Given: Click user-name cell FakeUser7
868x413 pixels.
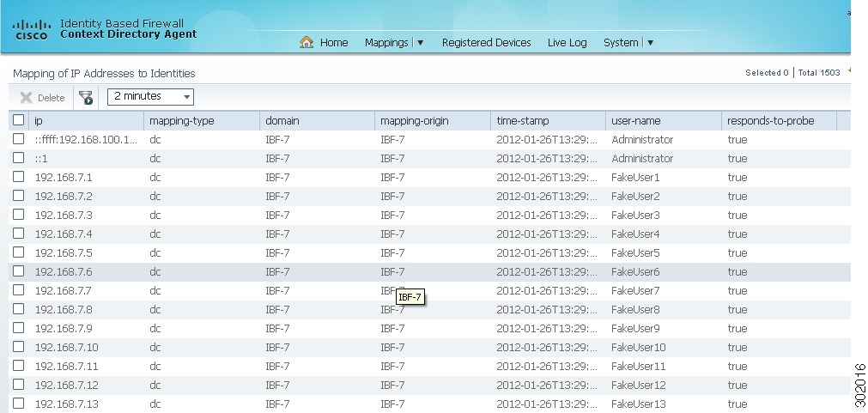Looking at the screenshot, I should point(635,291).
